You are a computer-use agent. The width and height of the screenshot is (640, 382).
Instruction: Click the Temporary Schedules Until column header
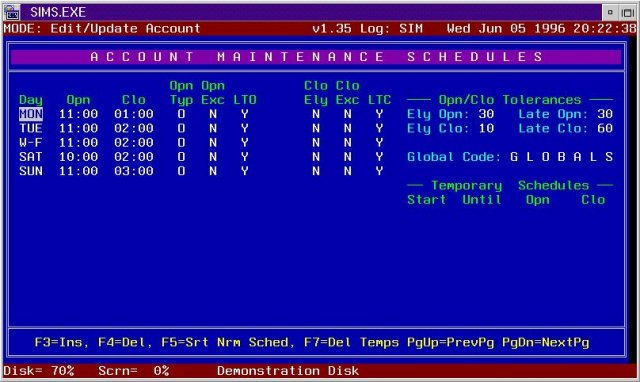pyautogui.click(x=482, y=200)
